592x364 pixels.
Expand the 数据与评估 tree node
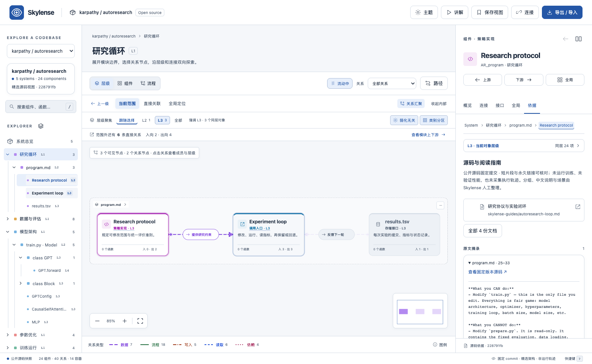point(8,219)
